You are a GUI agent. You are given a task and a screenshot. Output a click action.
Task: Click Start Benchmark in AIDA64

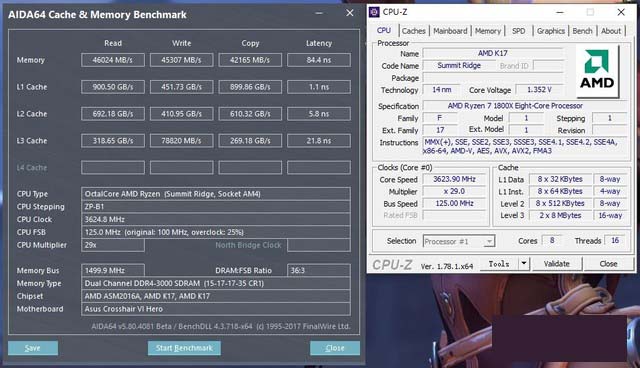pyautogui.click(x=184, y=348)
